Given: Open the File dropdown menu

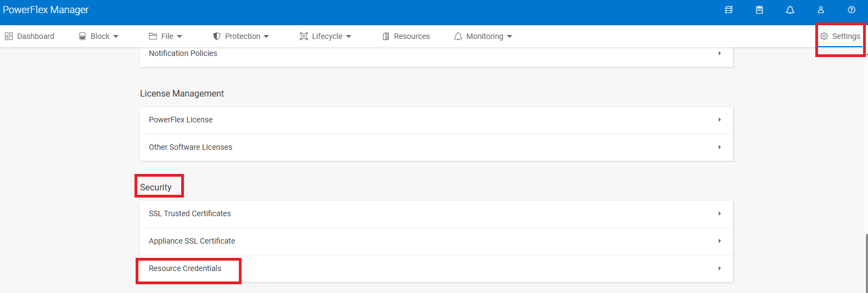Looking at the screenshot, I should coord(166,36).
